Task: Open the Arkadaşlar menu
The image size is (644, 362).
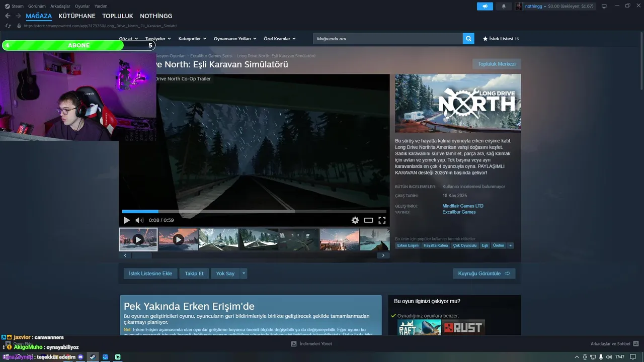Action: click(60, 6)
